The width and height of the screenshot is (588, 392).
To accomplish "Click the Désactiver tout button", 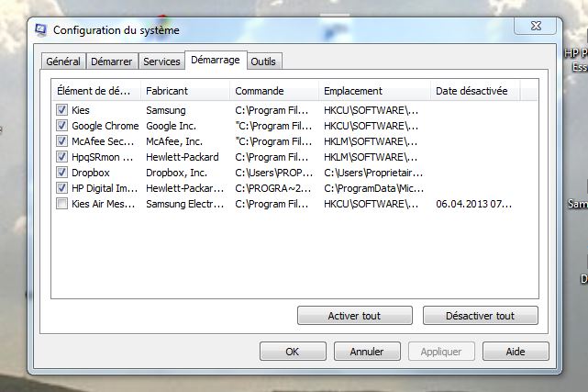I will pos(481,316).
